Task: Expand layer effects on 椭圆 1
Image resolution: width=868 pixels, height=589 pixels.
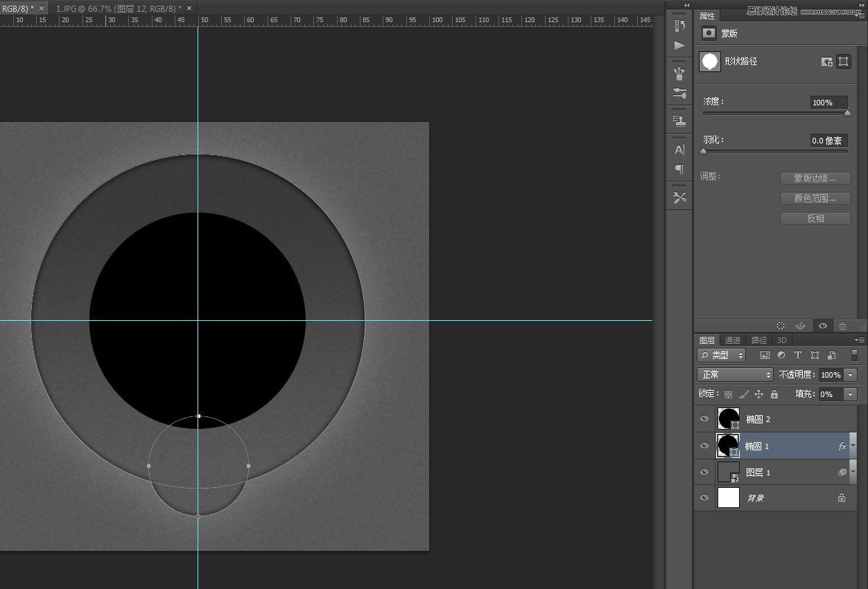Action: point(853,446)
